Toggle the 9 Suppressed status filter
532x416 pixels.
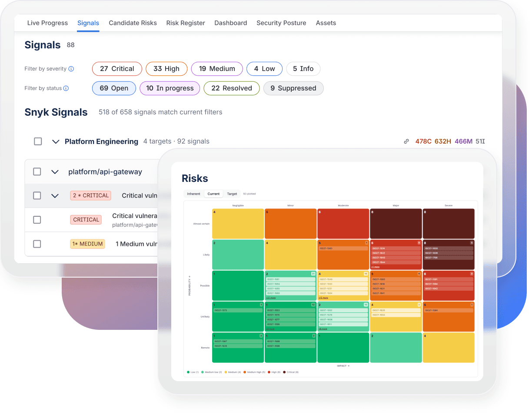point(293,88)
